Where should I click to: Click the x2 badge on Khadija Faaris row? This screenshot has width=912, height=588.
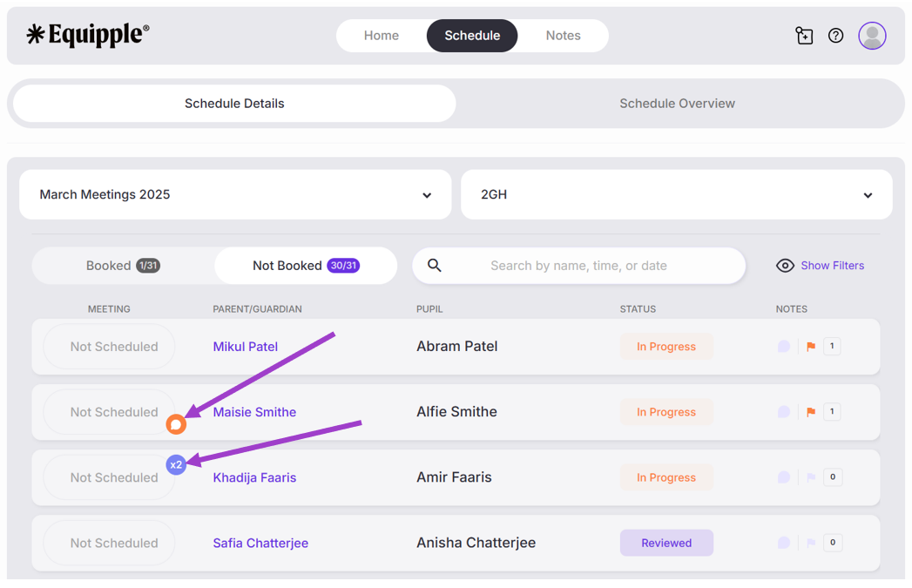(176, 464)
